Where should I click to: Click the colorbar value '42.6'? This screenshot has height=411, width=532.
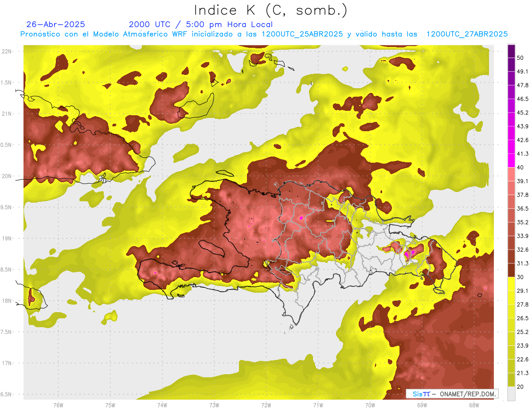pyautogui.click(x=523, y=140)
